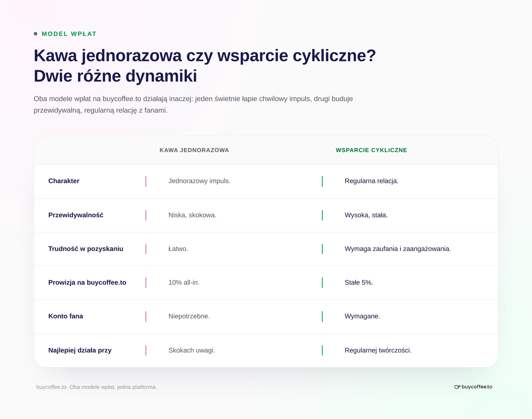
Task: Select the 'Trudność w pozyskaniu' row label
Action: pyautogui.click(x=86, y=249)
